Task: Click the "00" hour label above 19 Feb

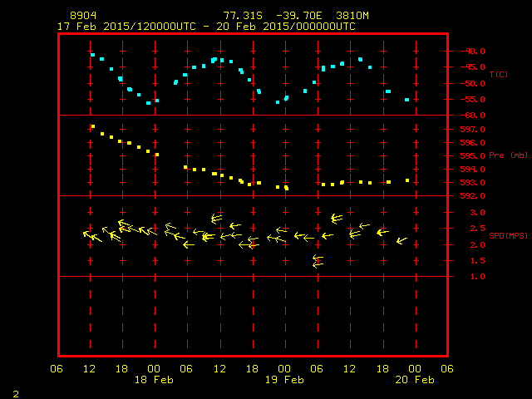Action: tap(284, 369)
